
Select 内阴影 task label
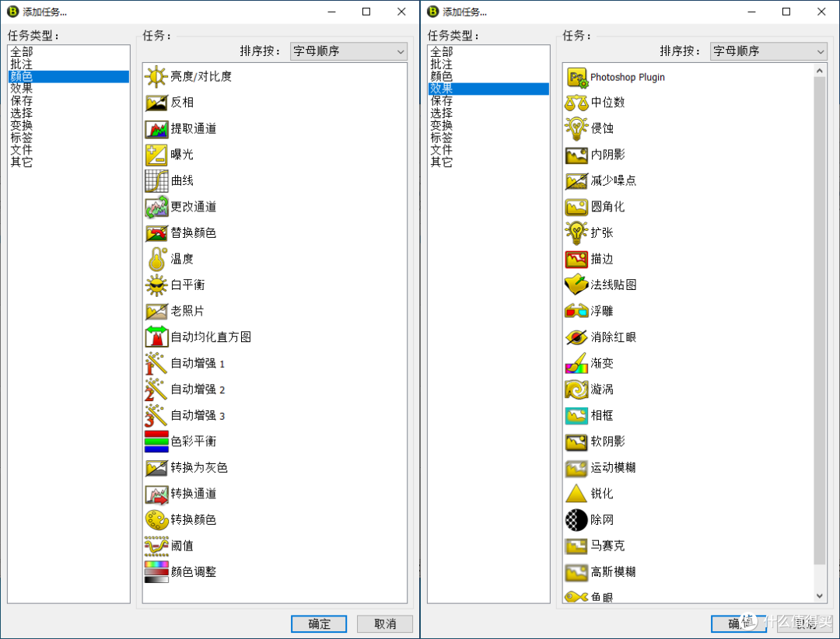pos(607,155)
